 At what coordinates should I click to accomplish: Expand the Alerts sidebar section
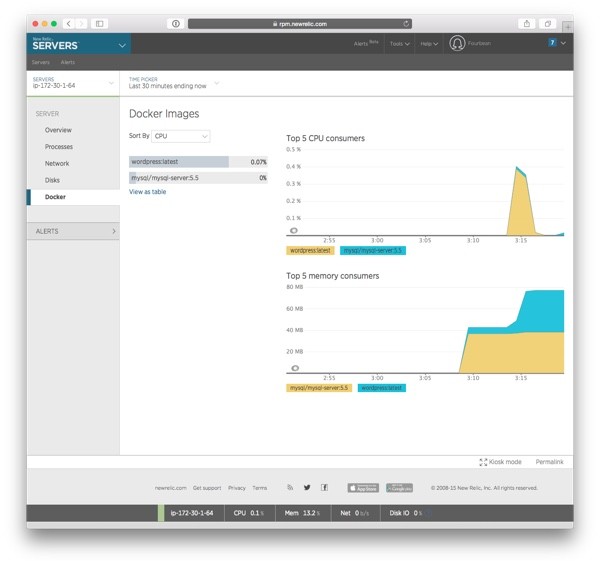(x=73, y=231)
